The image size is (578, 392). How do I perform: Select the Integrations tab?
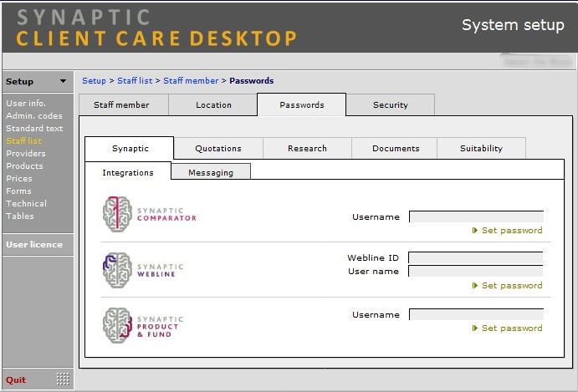click(128, 173)
